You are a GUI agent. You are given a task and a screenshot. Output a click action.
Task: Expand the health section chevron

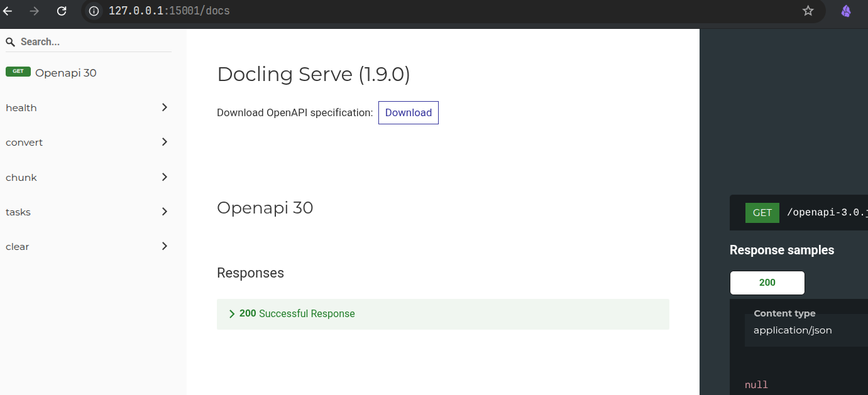(x=165, y=107)
